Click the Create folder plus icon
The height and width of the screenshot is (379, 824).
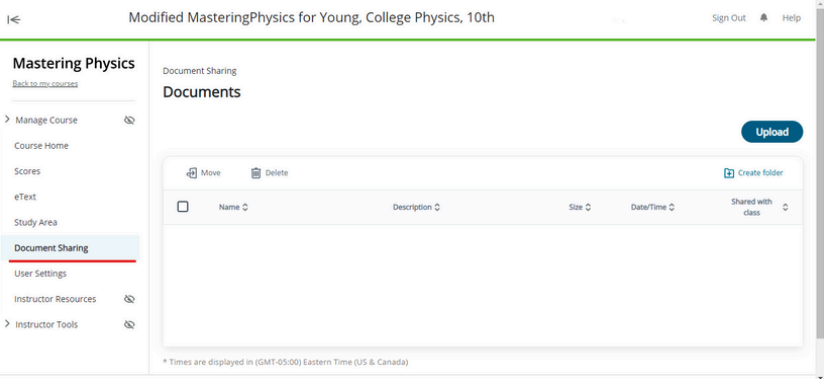[729, 173]
